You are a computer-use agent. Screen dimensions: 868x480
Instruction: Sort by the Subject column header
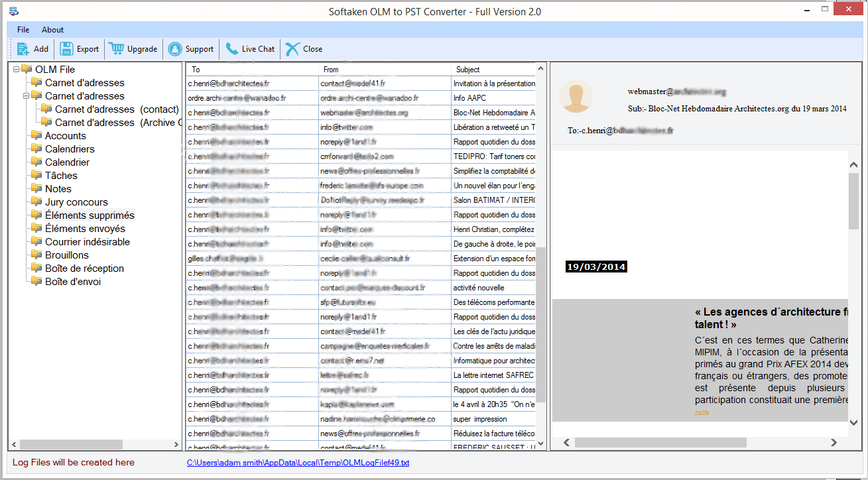click(x=493, y=70)
